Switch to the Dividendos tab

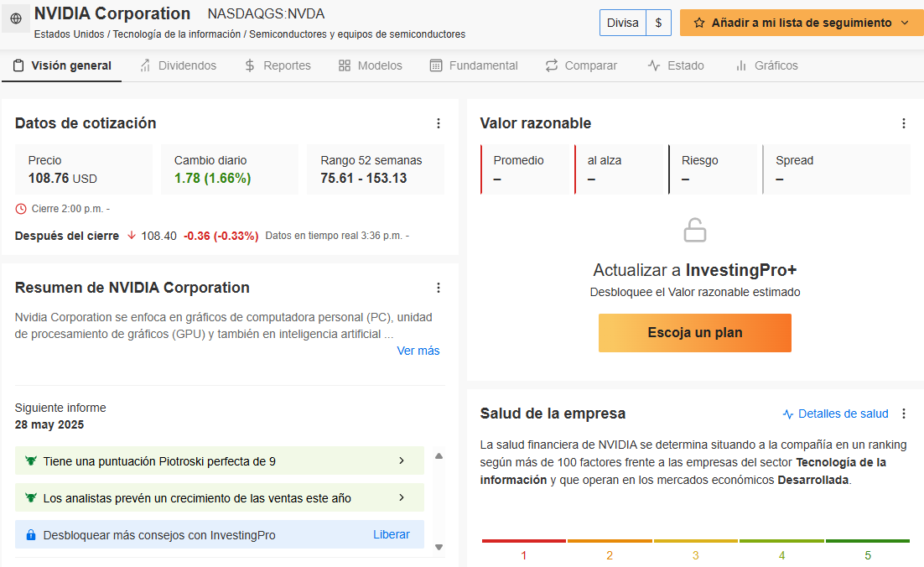178,65
